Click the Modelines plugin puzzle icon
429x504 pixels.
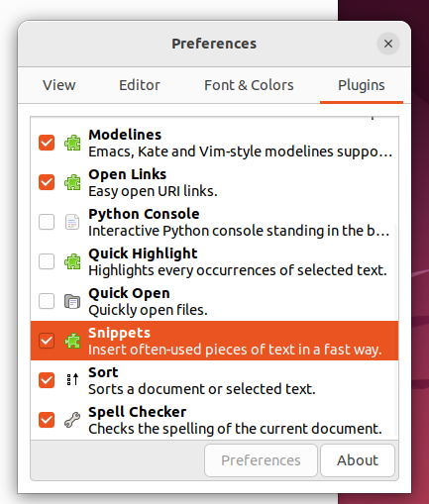tap(72, 143)
